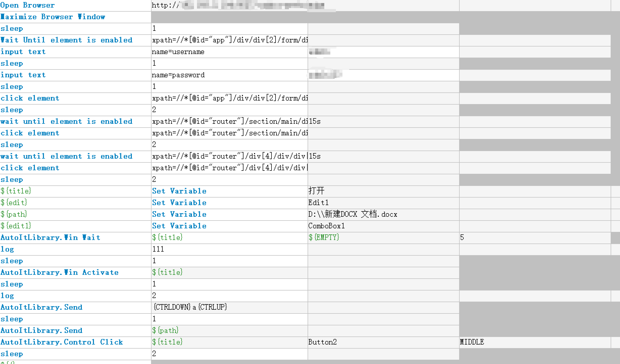Image resolution: width=620 pixels, height=364 pixels.
Task: Click the ${EMPTY} argument cell
Action: click(324, 237)
